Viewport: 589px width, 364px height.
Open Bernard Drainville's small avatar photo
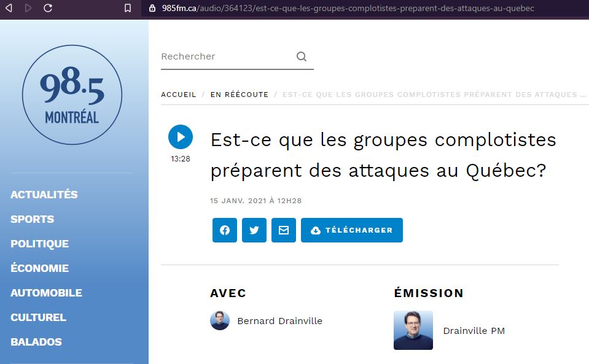click(220, 320)
